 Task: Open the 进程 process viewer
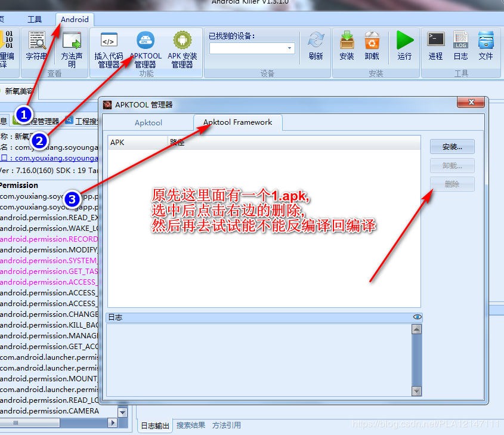click(435, 45)
